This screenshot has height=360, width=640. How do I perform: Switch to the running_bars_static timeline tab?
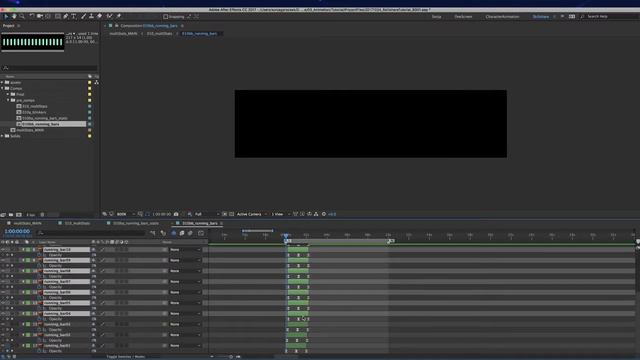[136, 223]
